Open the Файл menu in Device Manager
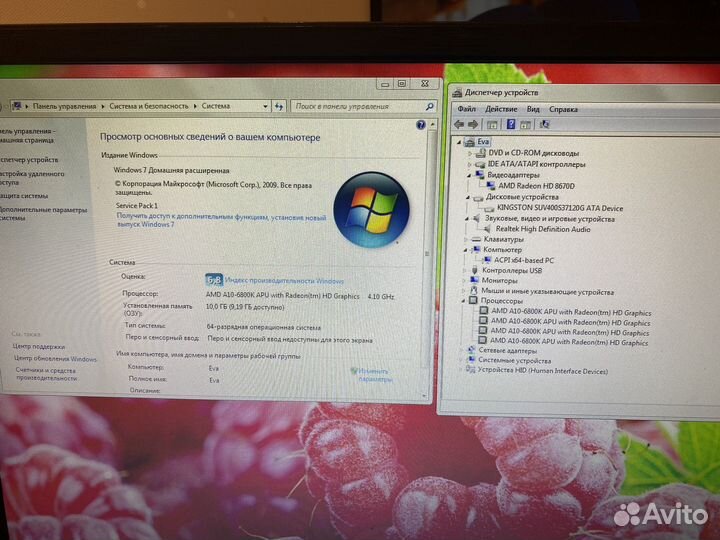720x540 pixels. coord(467,109)
